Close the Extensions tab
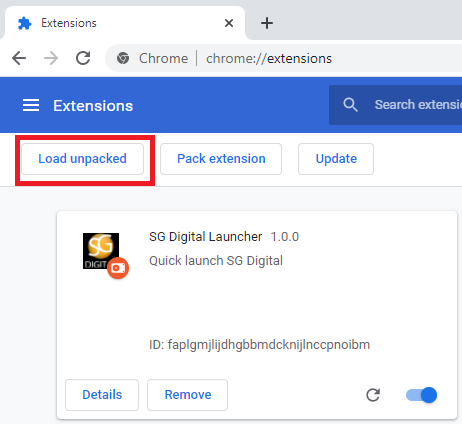This screenshot has width=462, height=424. point(229,23)
